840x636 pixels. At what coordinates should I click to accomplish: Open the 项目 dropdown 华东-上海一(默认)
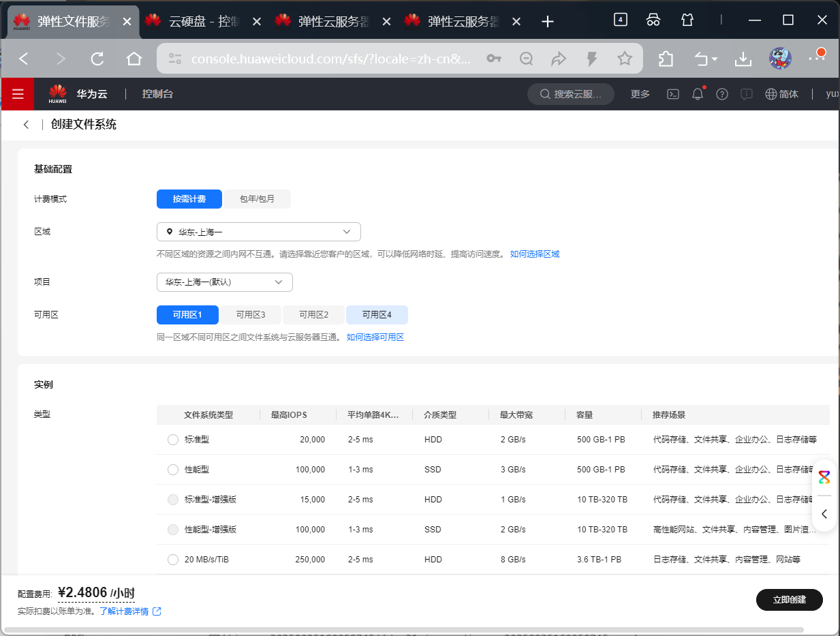225,282
